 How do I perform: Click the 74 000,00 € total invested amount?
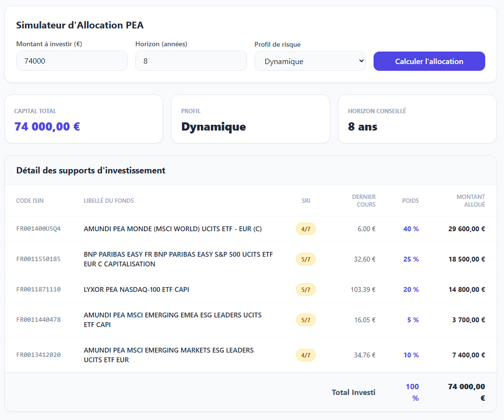tap(466, 393)
